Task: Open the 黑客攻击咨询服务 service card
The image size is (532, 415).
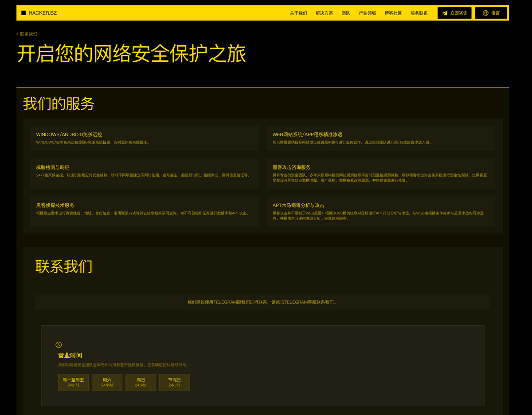Action: (381, 174)
